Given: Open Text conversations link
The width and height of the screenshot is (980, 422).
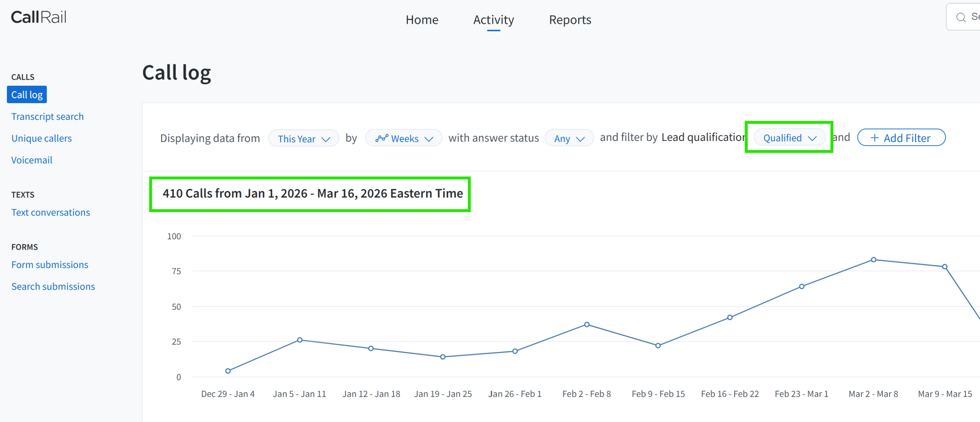Looking at the screenshot, I should (51, 213).
